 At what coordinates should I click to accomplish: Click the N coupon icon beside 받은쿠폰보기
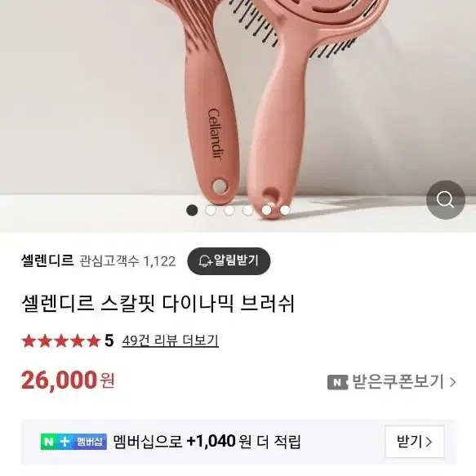pos(337,382)
